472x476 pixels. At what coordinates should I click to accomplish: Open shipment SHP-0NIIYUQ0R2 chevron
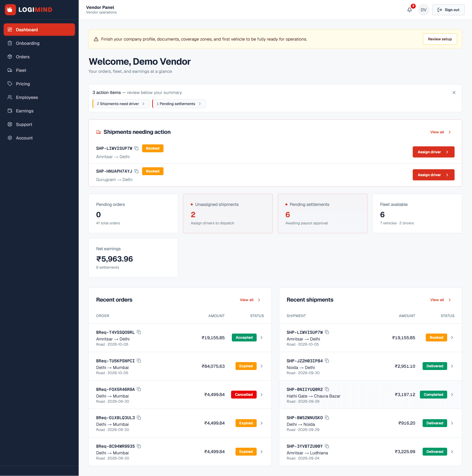(x=452, y=395)
